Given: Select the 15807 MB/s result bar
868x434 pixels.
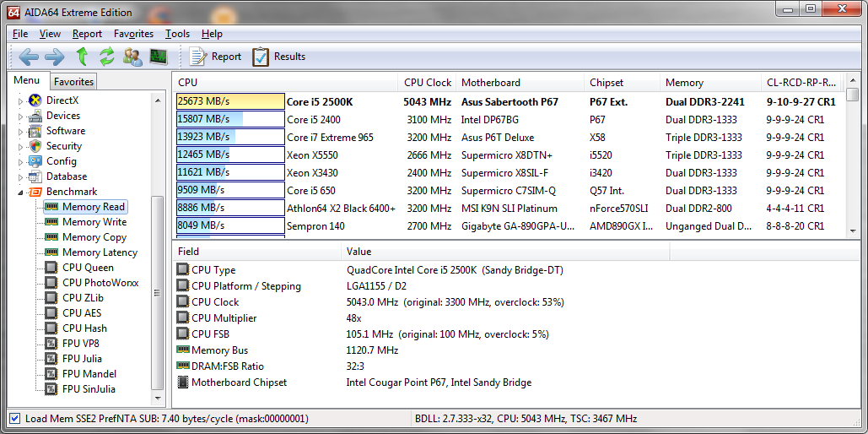Looking at the screenshot, I should point(230,119).
